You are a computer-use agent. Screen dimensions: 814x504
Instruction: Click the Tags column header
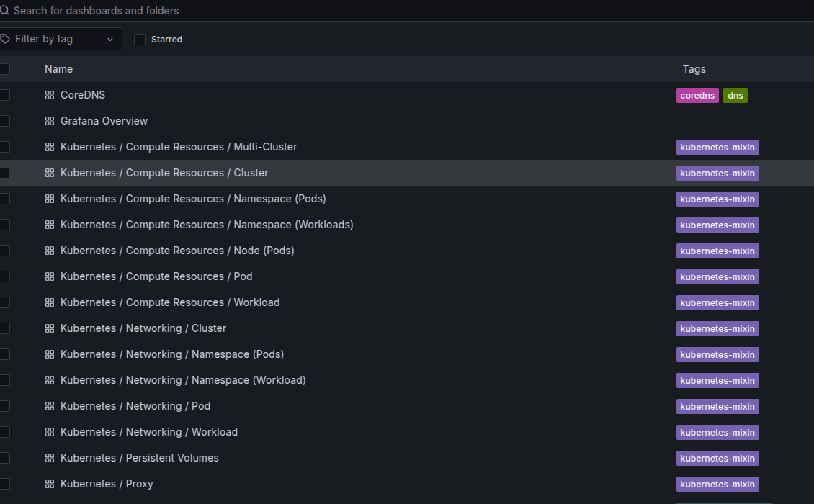pyautogui.click(x=694, y=69)
